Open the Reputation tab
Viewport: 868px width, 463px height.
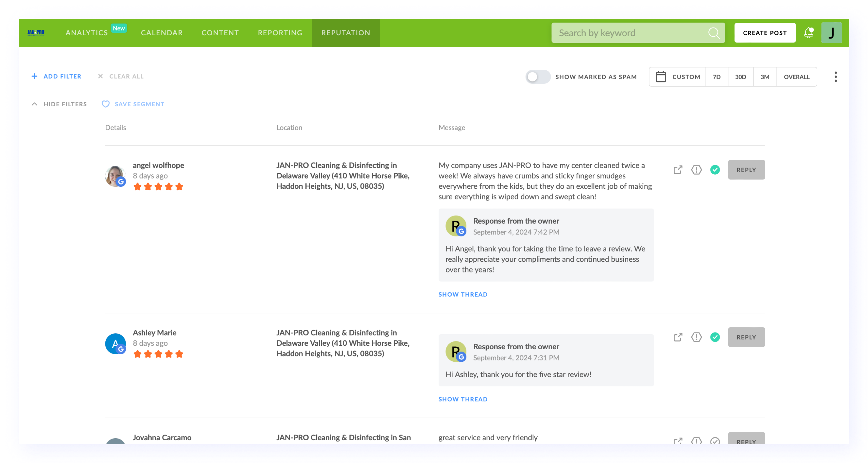pyautogui.click(x=346, y=33)
